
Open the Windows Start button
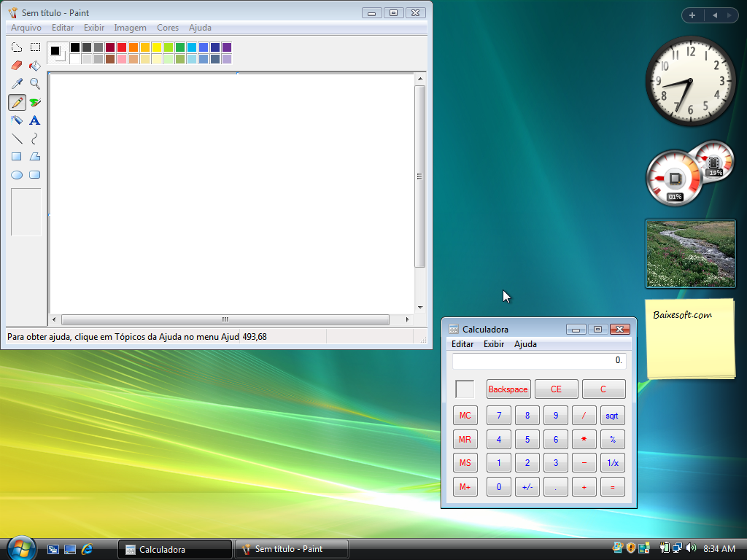(x=20, y=548)
